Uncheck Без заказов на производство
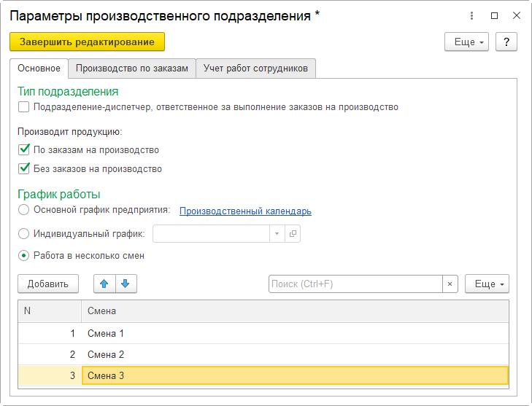 (x=24, y=169)
